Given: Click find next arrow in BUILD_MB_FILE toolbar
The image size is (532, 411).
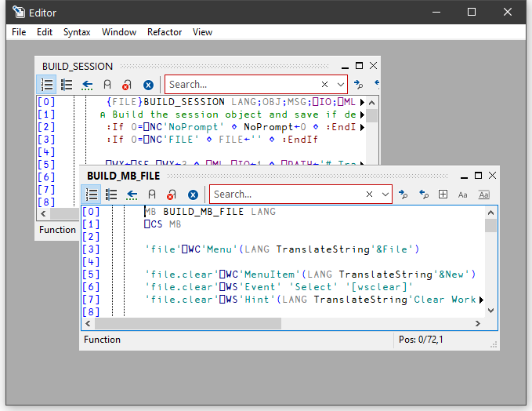Looking at the screenshot, I should [x=403, y=195].
